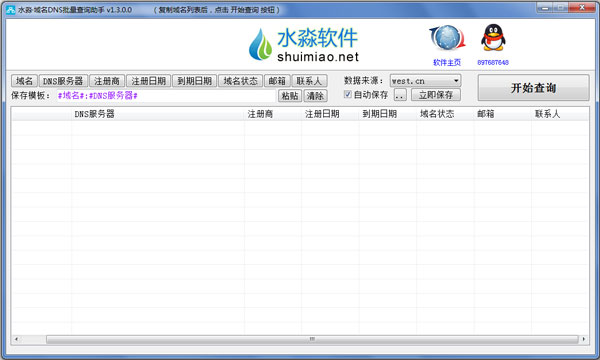Open the software homepage globe icon
Image resolution: width=600 pixels, height=360 pixels.
[447, 38]
